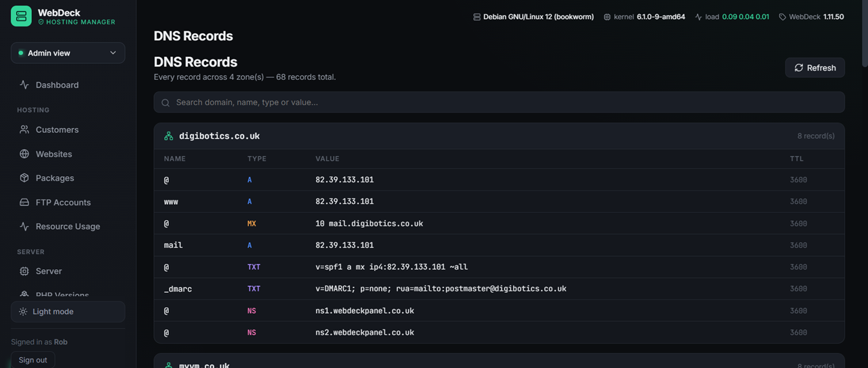Image resolution: width=868 pixels, height=368 pixels.
Task: Click the WebDeck version tag icon
Action: point(783,17)
